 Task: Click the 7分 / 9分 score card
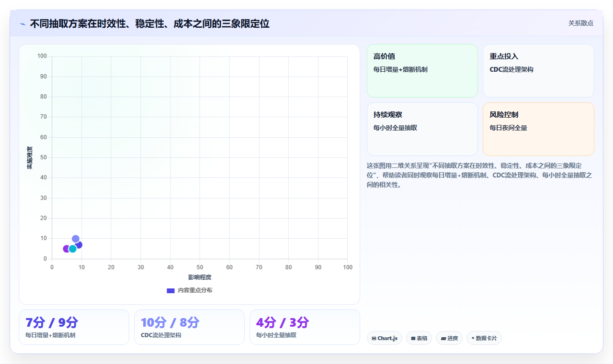click(74, 327)
